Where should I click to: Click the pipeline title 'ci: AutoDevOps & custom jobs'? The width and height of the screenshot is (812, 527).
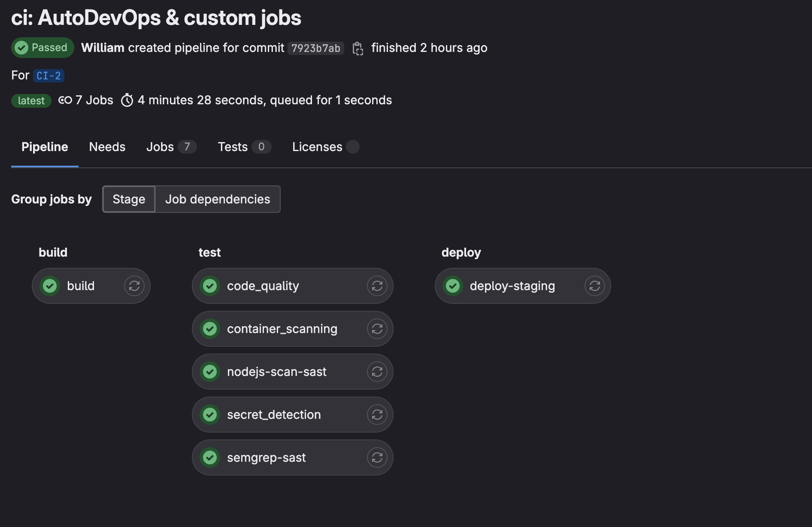pos(156,18)
